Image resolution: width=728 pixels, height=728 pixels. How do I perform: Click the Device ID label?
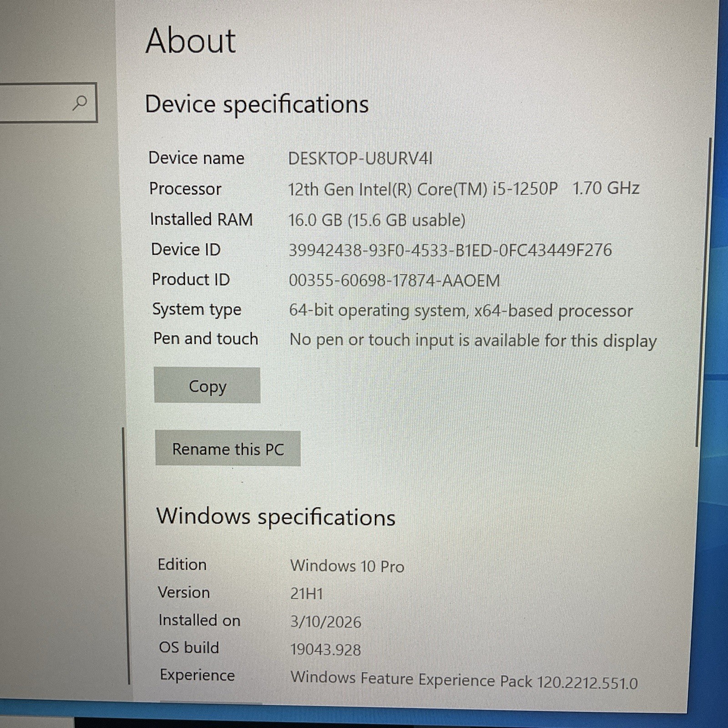click(x=186, y=249)
